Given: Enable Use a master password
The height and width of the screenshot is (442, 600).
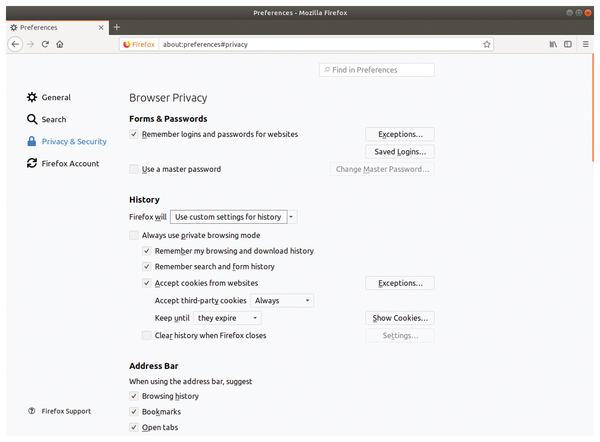Looking at the screenshot, I should [x=134, y=169].
